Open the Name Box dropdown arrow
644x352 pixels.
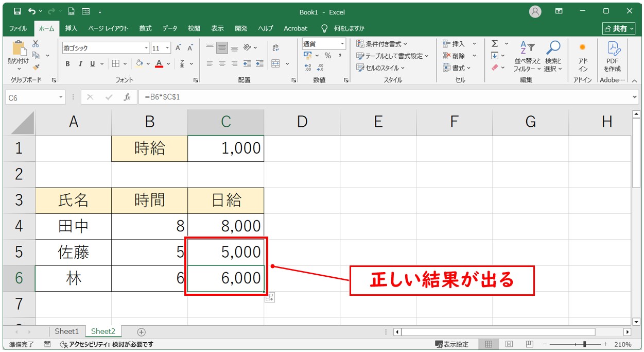(x=61, y=97)
